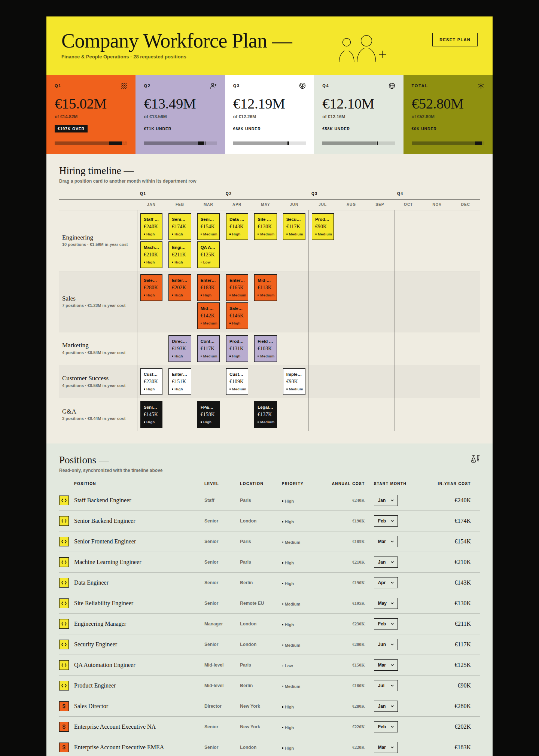The image size is (539, 756).
Task: Open start month dropdown for Senior Frontend Engineer
Action: coord(386,542)
